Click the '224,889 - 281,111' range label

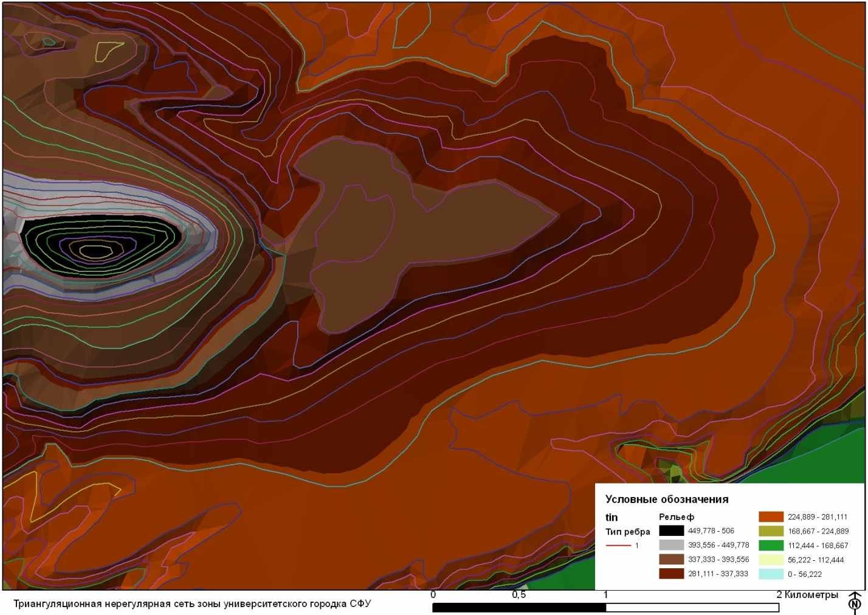click(x=818, y=517)
